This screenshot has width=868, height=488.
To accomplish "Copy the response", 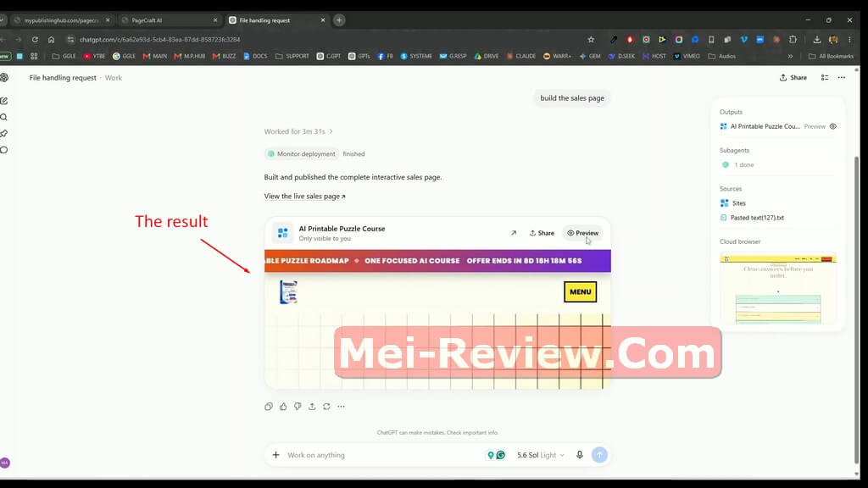I will coord(269,406).
